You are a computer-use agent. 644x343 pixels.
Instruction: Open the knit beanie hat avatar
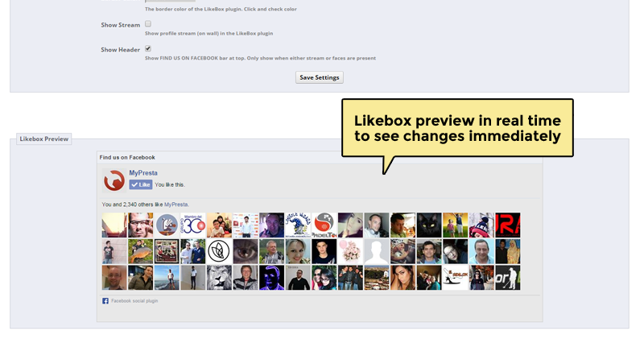click(481, 225)
